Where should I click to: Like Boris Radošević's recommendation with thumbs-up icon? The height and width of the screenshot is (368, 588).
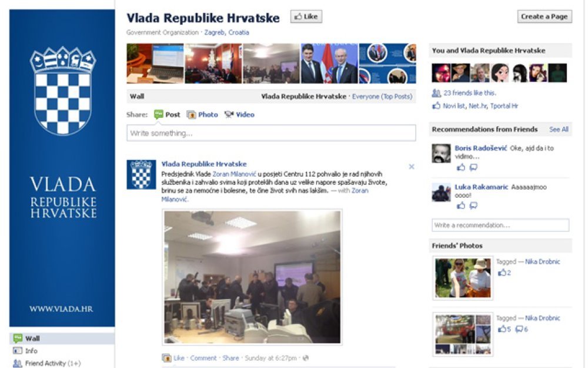coord(460,167)
